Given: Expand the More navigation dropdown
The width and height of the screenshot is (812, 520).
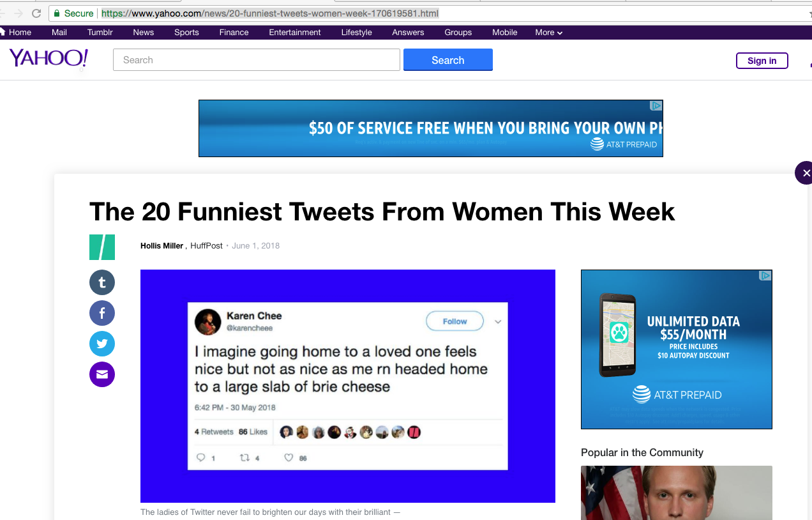Looking at the screenshot, I should (x=548, y=32).
